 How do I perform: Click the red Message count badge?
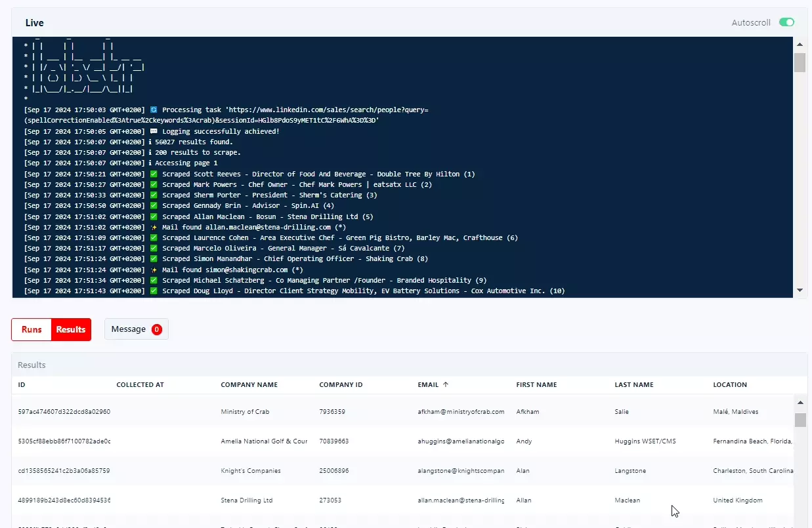(x=157, y=329)
